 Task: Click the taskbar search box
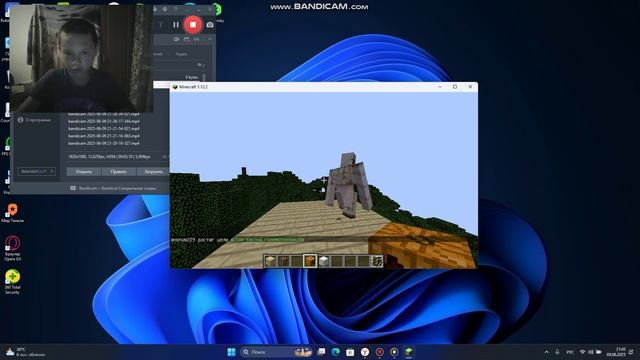(x=277, y=352)
